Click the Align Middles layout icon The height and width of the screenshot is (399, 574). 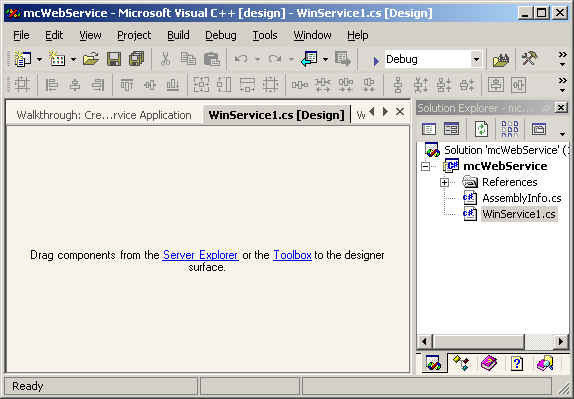tap(150, 85)
